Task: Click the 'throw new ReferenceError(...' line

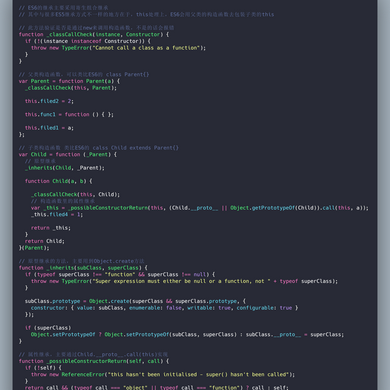Action: point(163,374)
